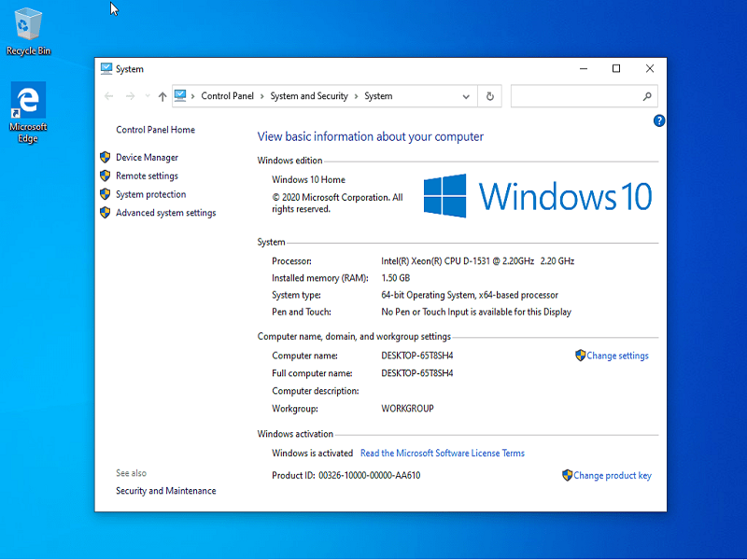Click the shield icon beside System protection

pos(106,194)
